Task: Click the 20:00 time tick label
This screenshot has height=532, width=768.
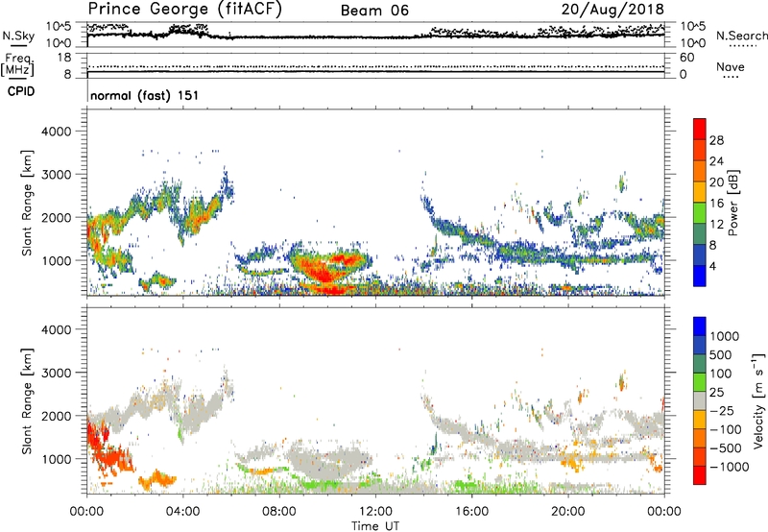Action: (567, 512)
